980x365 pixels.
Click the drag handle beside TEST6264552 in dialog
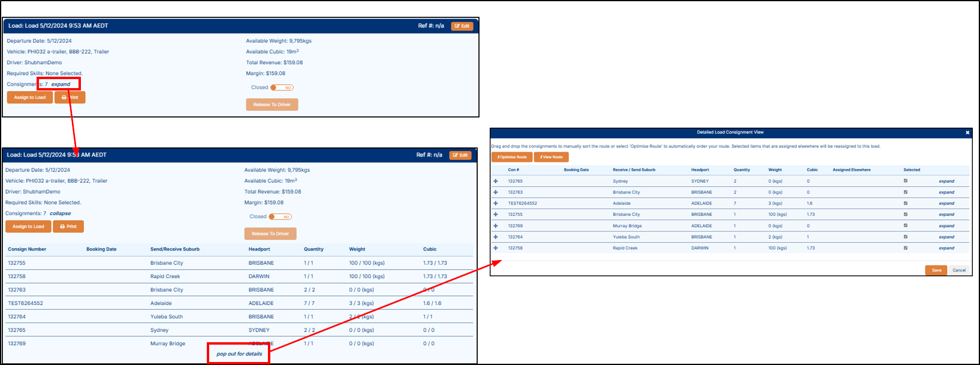coord(496,203)
